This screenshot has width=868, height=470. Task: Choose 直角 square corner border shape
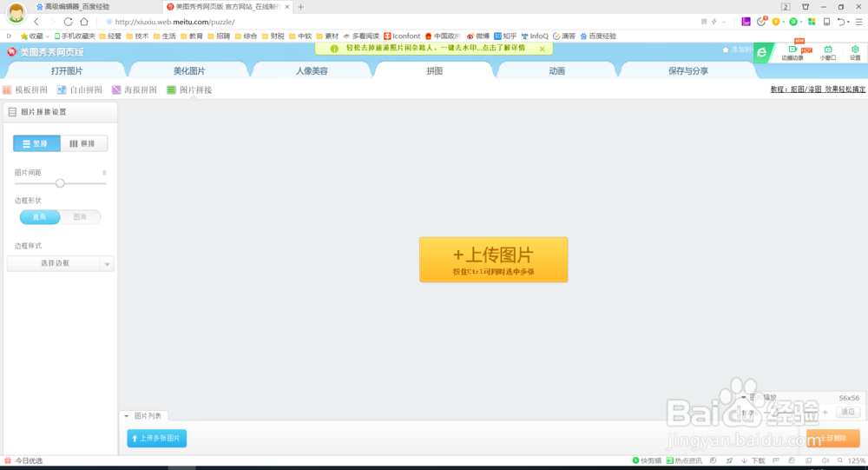point(40,216)
